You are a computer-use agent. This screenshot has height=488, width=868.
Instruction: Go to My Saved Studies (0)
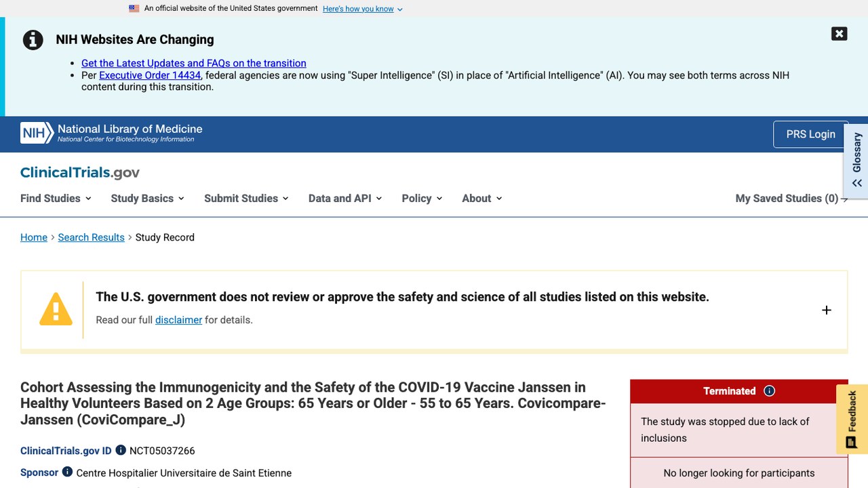791,198
